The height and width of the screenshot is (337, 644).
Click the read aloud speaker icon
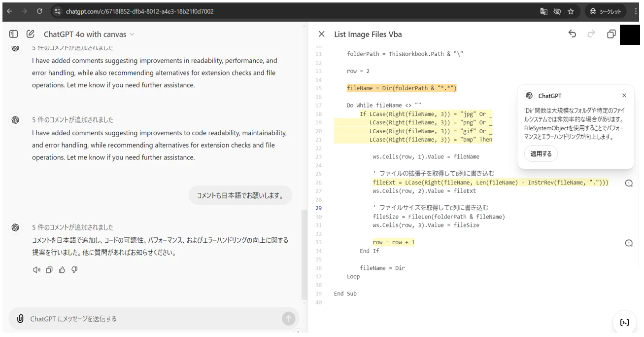tap(36, 270)
